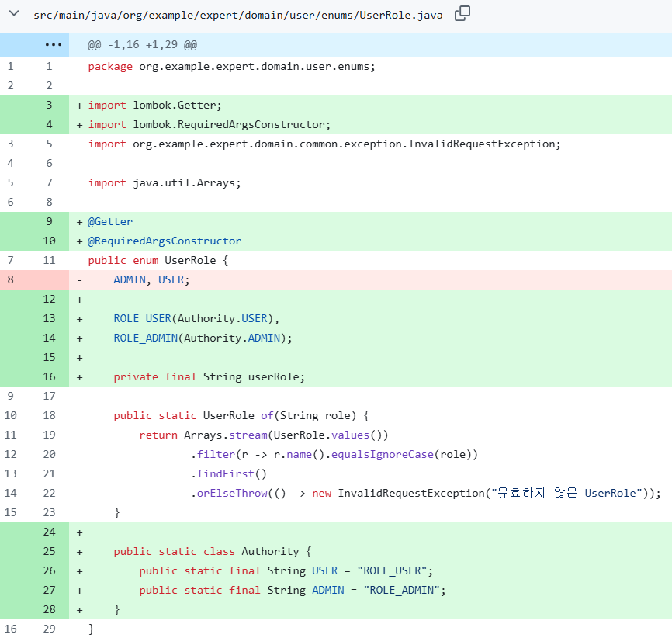Click new line number 10
The width and height of the screenshot is (672, 638).
point(50,241)
